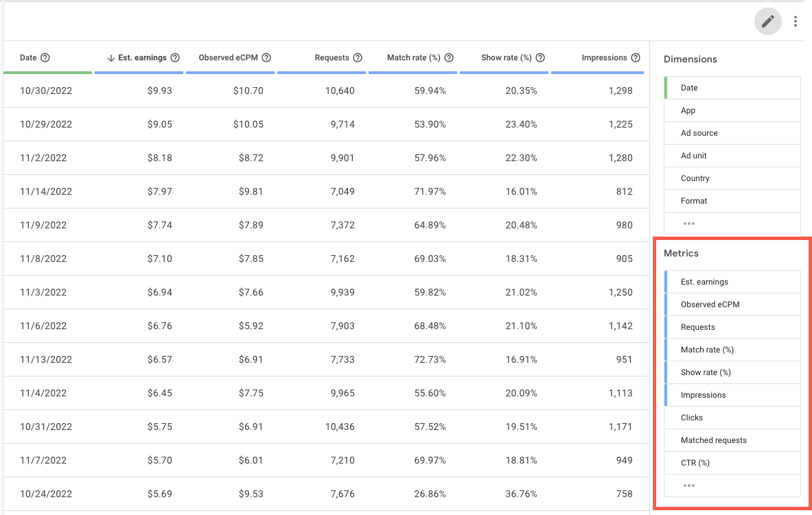Click the help icon beside Show rate (%)
Viewport: 812px width, 515px height.
click(x=541, y=58)
